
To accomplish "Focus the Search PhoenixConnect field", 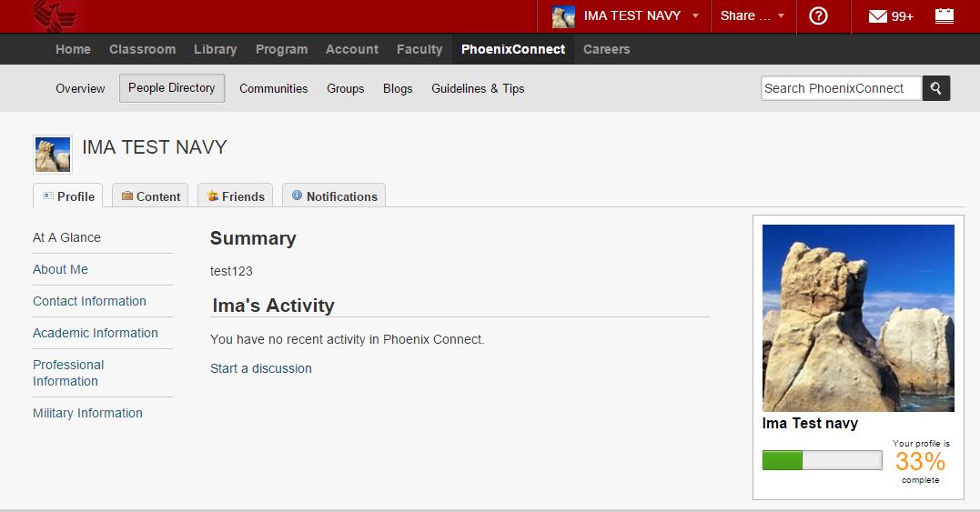I will [842, 88].
